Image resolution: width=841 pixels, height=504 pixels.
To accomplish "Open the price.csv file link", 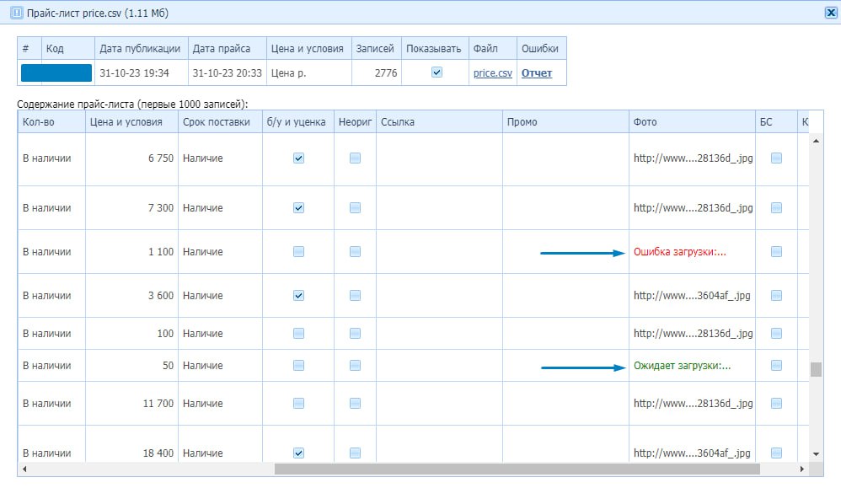I will tap(492, 73).
